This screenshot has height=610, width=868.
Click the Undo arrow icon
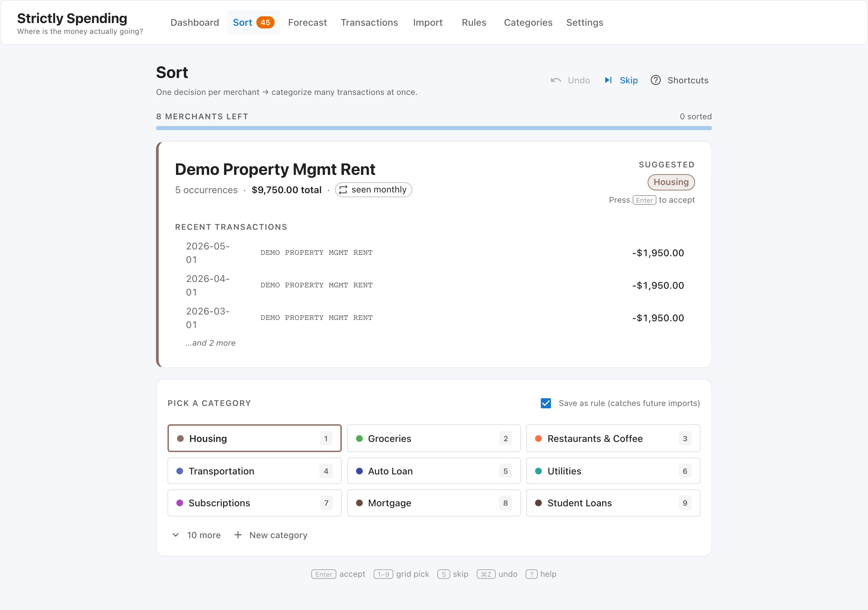click(556, 80)
